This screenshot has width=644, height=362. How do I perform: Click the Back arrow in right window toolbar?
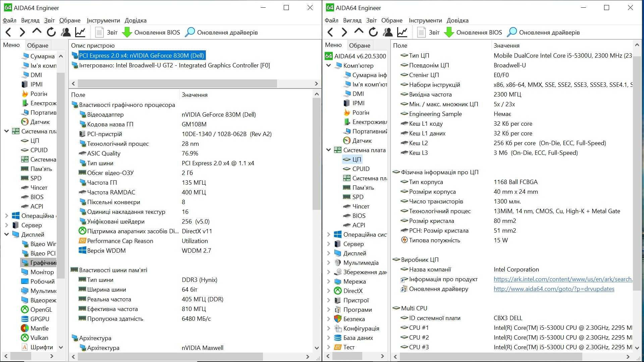[x=330, y=32]
